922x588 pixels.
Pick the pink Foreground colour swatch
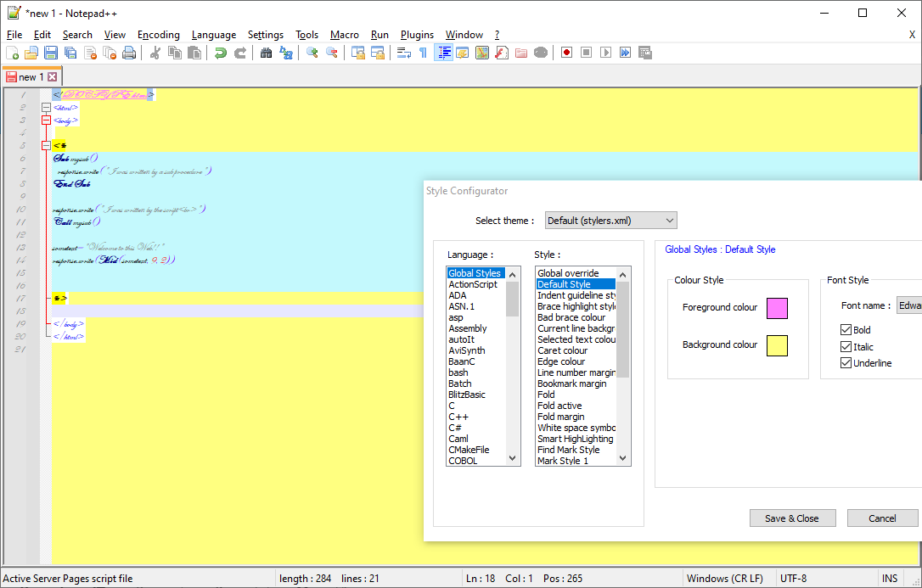pos(777,308)
